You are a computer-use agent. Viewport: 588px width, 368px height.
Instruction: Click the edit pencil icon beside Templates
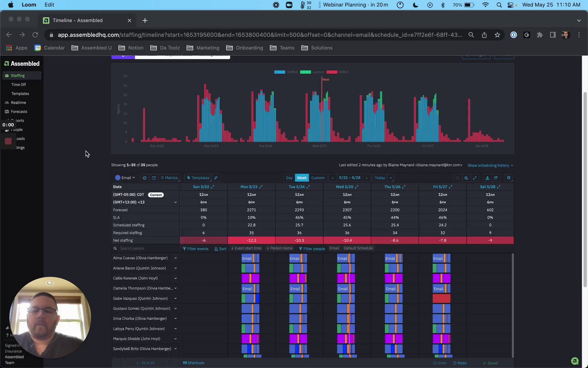(216, 178)
